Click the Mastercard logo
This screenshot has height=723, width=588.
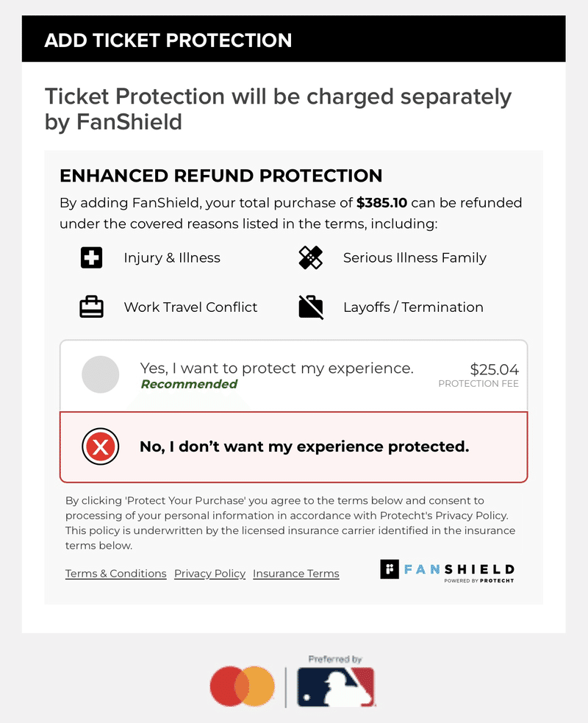pos(242,687)
